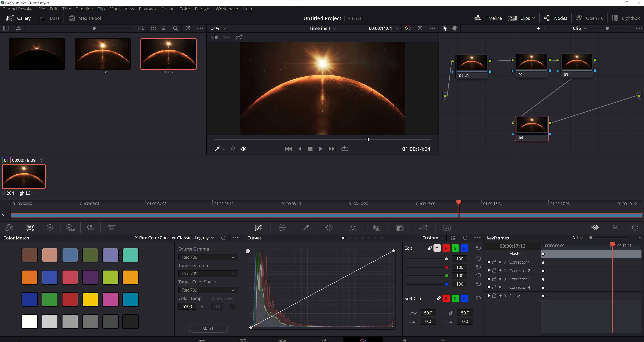Screen dimensions: 644x342
Task: Open the Tracker palette icon
Action: (353, 228)
